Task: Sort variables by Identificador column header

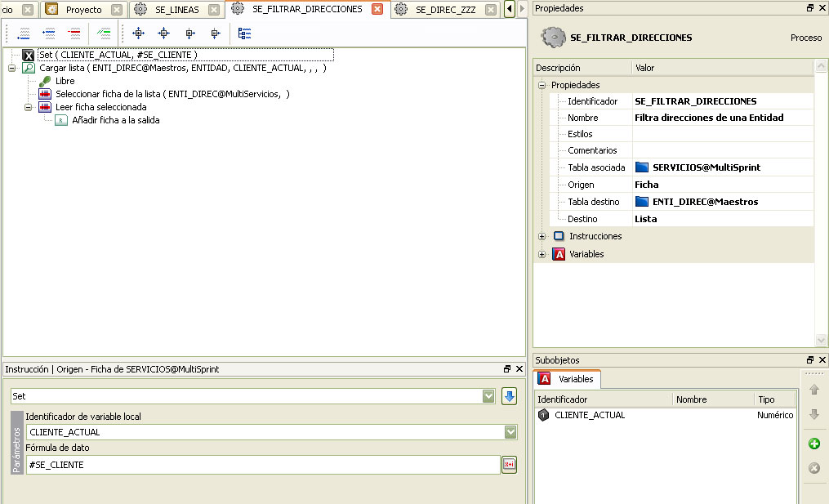Action: [x=604, y=399]
